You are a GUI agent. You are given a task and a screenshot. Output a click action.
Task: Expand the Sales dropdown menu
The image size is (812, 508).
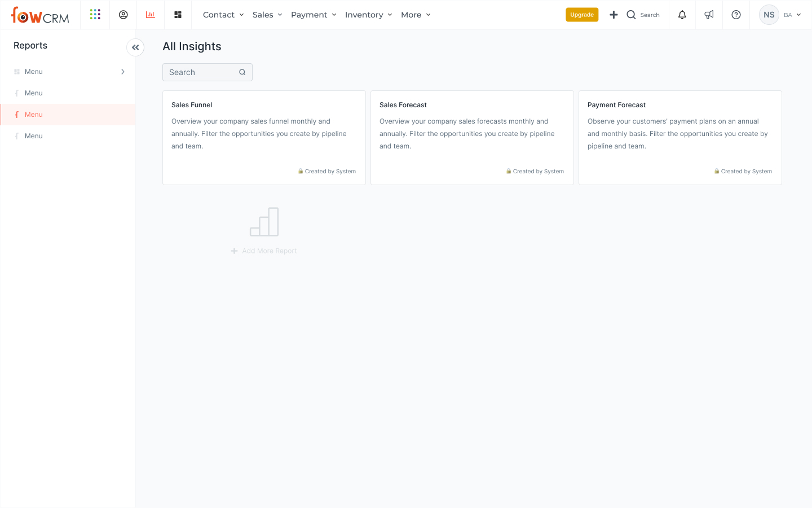pos(267,15)
